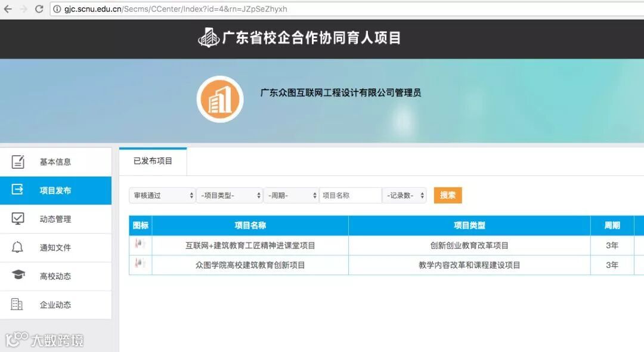
Task: Click the company name 广东众图互联网工程设计有限公司管理员
Action: click(x=340, y=93)
